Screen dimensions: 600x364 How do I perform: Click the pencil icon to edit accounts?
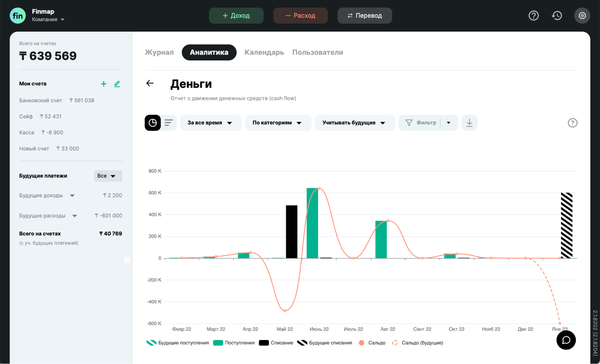pos(117,84)
